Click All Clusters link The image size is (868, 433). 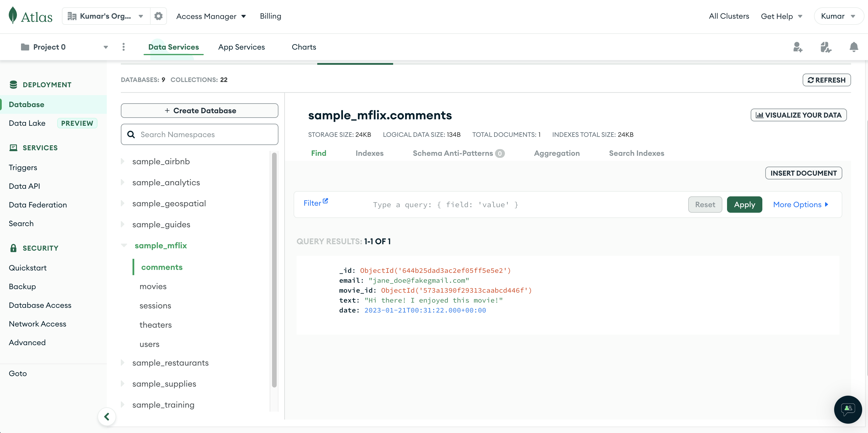(x=728, y=16)
